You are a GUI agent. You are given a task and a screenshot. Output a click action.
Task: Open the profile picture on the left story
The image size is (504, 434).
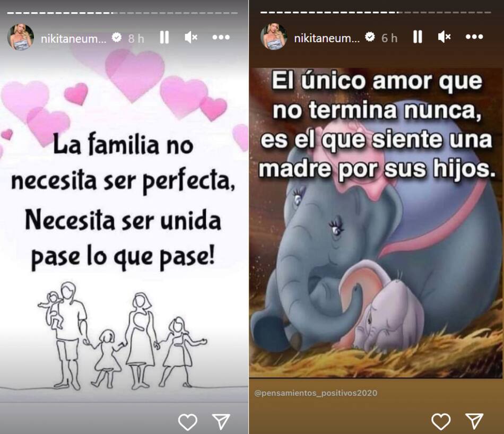(x=21, y=37)
